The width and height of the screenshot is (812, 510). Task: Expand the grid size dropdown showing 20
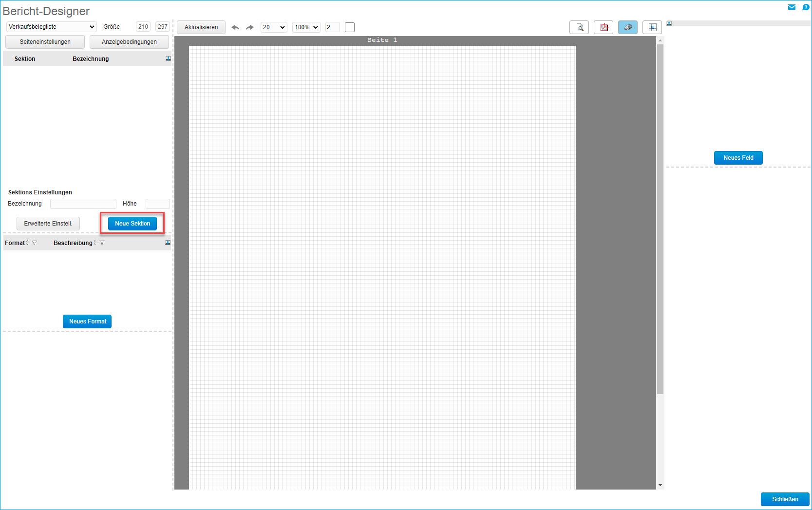coord(274,27)
